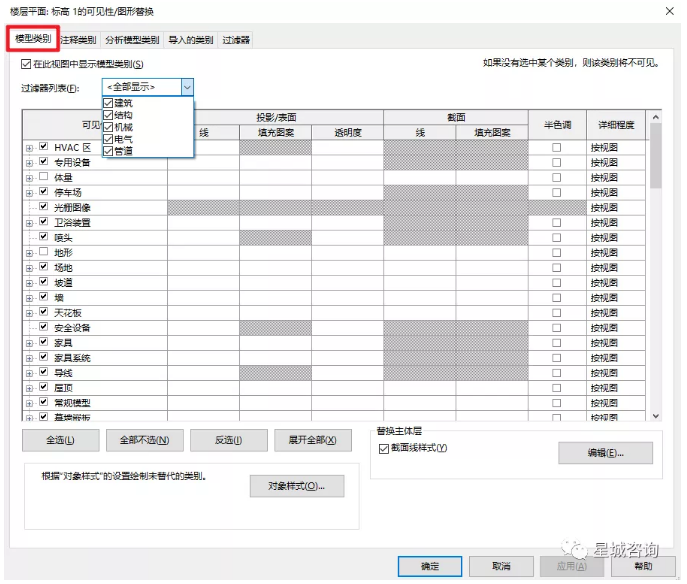The image size is (687, 584).
Task: Enable visibility of 地形 category
Action: pos(43,251)
